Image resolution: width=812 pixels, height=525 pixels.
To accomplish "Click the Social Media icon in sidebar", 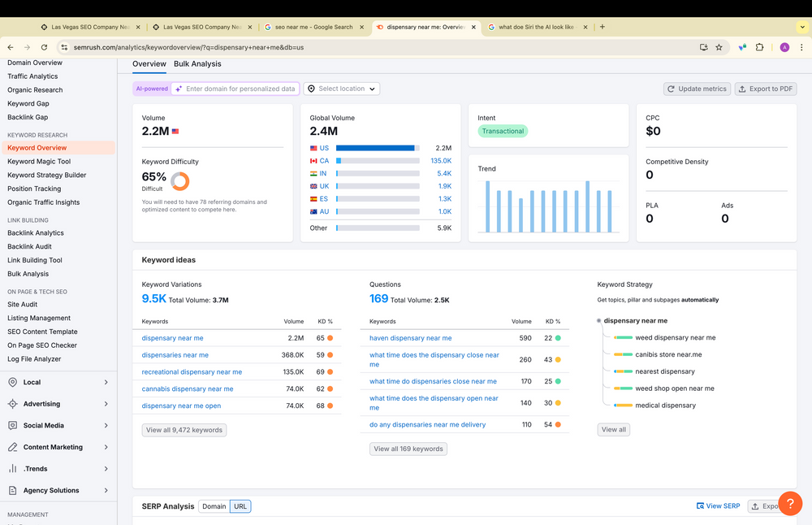I will 12,426.
